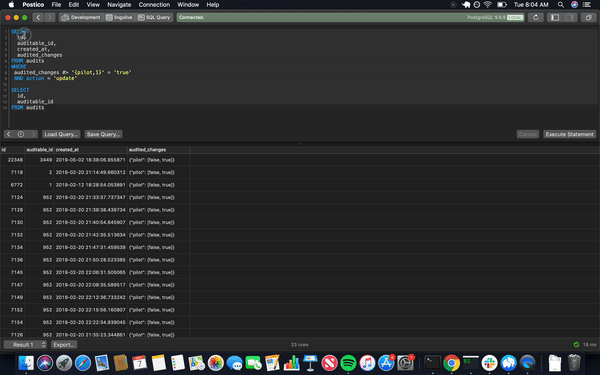Sort by the id column header
Screen dimensions: 600x375
pyautogui.click(x=12, y=150)
